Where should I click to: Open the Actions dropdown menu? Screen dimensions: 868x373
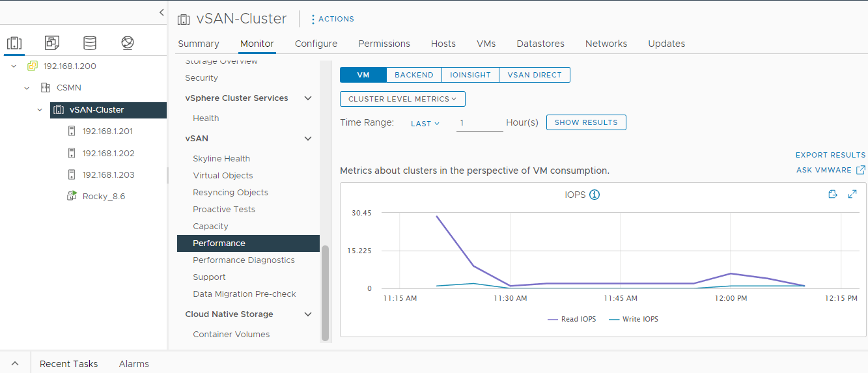(x=333, y=20)
